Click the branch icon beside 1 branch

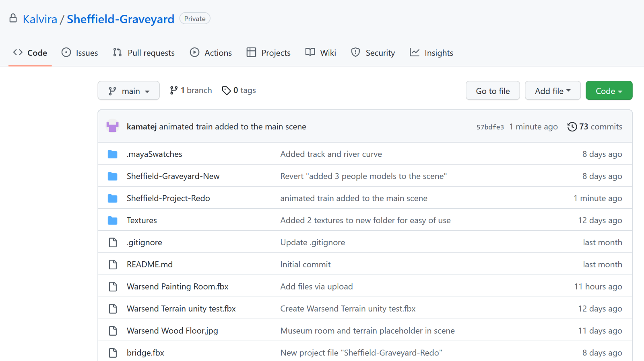pyautogui.click(x=173, y=90)
